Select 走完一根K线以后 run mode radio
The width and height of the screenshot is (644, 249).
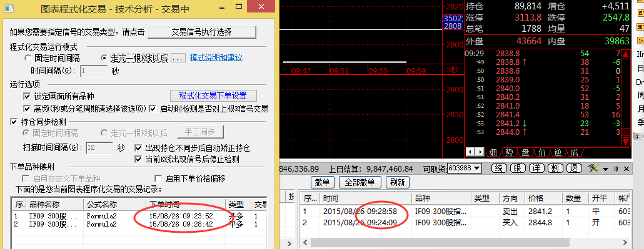click(x=104, y=58)
